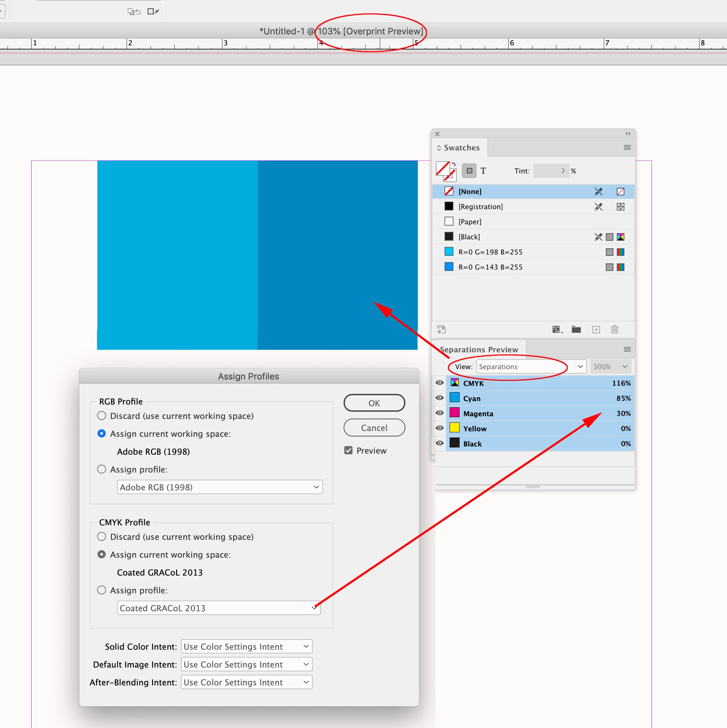Viewport: 727px width, 728px height.
Task: Collapse Swatches panel with double-arrow icon
Action: click(x=627, y=134)
